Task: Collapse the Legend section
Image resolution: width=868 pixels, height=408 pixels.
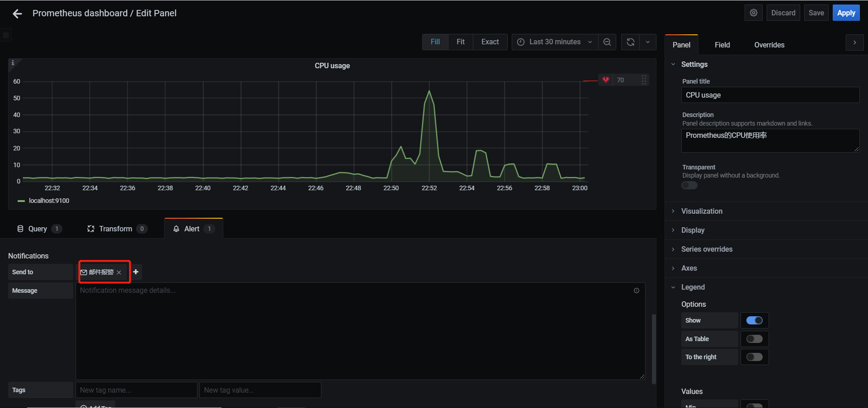Action: click(x=692, y=287)
